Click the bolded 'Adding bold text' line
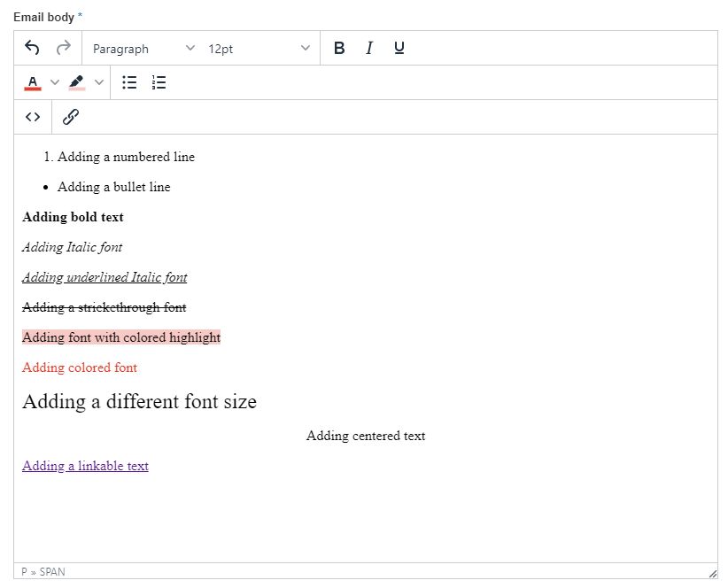728x588 pixels. (x=73, y=217)
